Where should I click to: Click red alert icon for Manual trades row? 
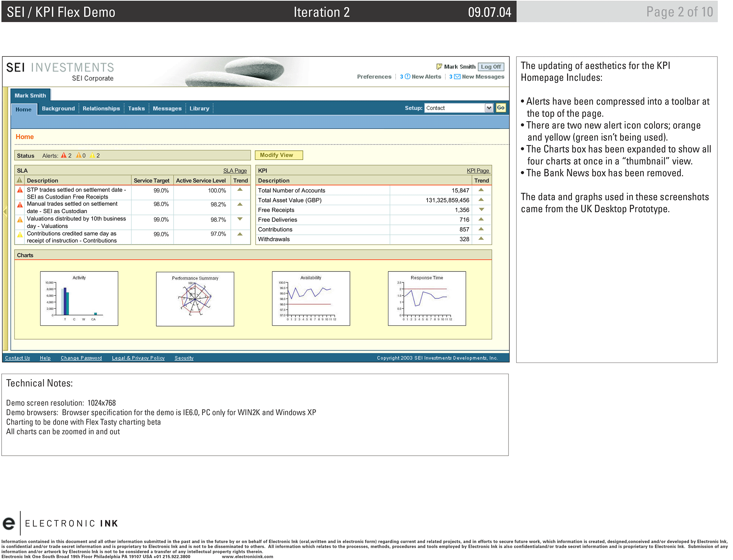point(20,205)
